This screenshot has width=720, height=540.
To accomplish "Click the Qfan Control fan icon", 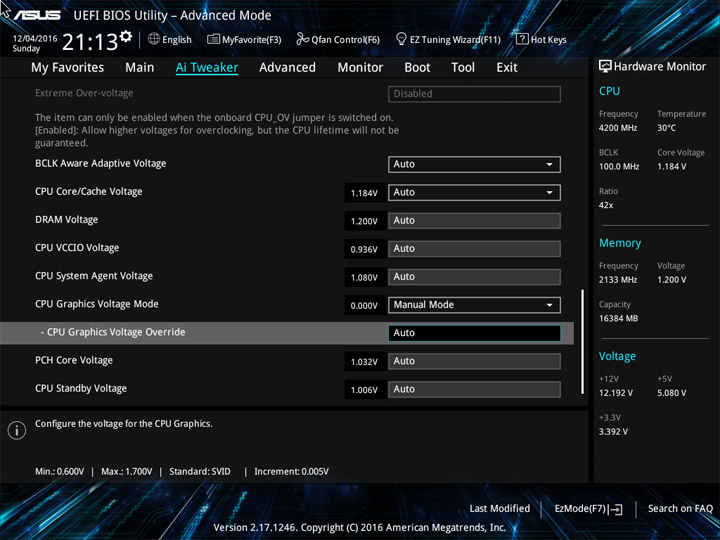I will click(x=302, y=39).
